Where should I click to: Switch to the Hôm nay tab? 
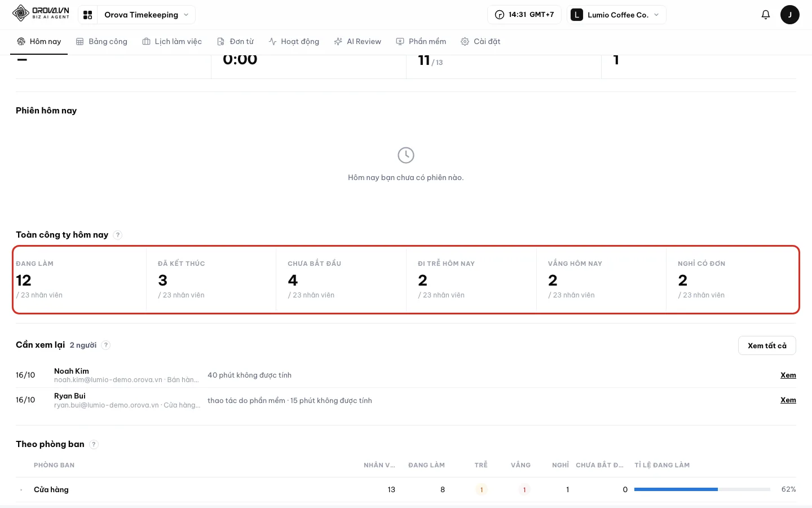coord(39,42)
